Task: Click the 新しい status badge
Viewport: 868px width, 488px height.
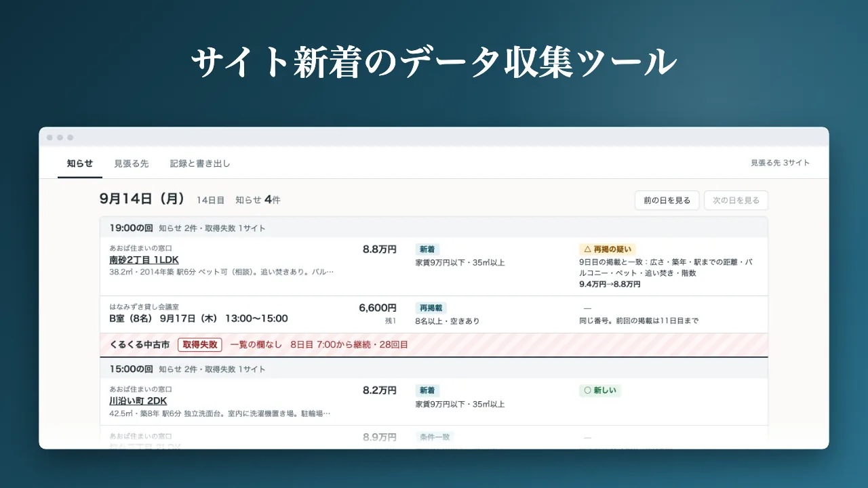Action: [600, 390]
